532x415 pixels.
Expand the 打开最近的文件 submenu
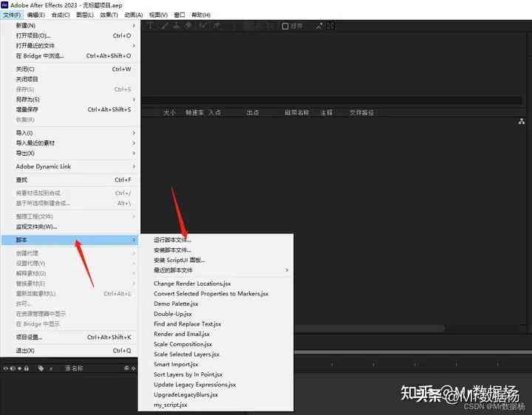click(70, 46)
